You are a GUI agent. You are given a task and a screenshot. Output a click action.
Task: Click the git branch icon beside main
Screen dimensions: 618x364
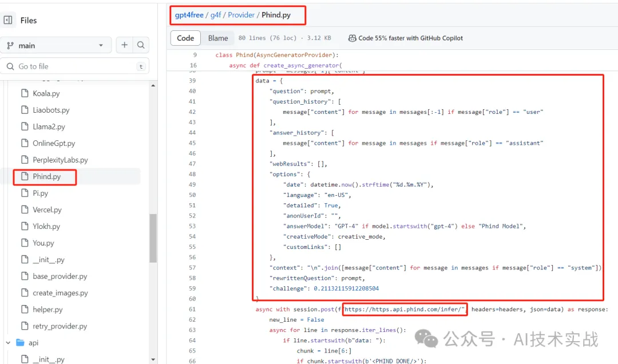pos(10,45)
